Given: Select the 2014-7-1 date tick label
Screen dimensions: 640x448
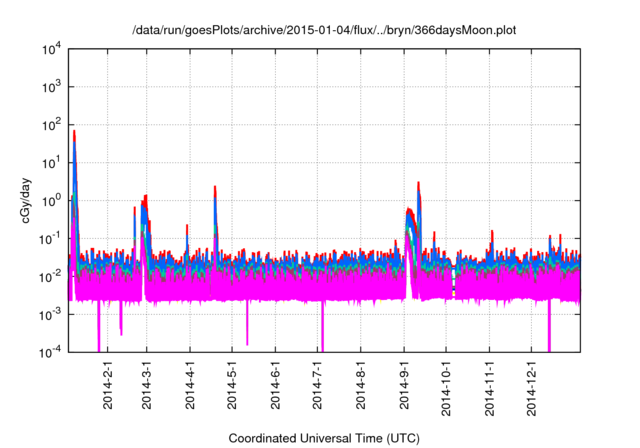Looking at the screenshot, I should pos(318,386).
